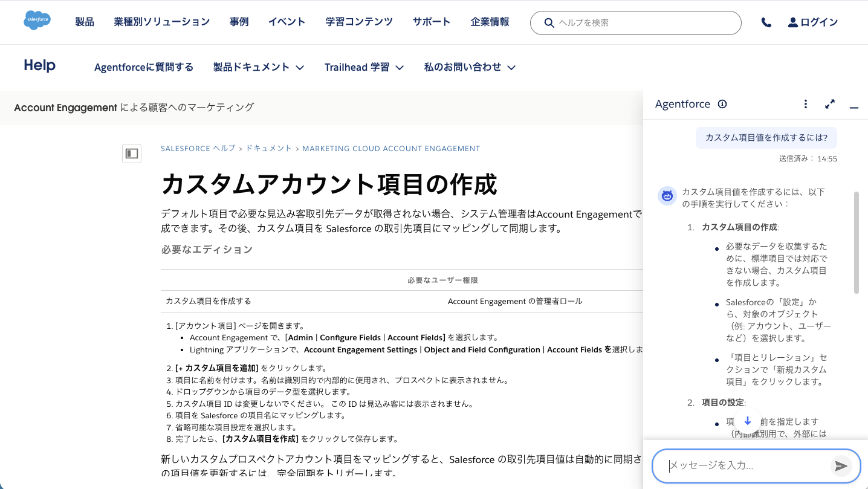Image resolution: width=868 pixels, height=489 pixels.
Task: Click SALESFORCE ヘルプ breadcrumb
Action: click(198, 148)
